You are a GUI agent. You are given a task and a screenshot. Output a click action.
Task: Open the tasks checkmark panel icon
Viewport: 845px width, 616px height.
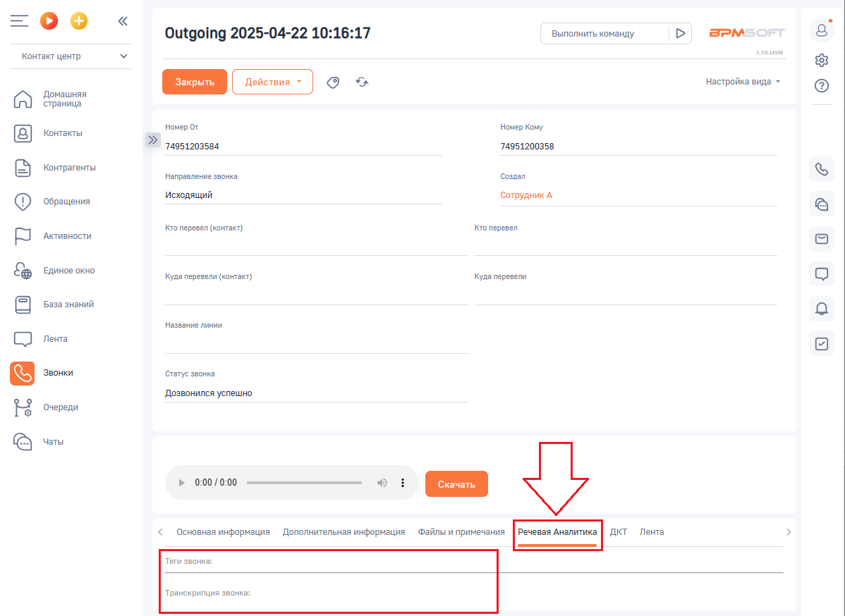coord(821,343)
